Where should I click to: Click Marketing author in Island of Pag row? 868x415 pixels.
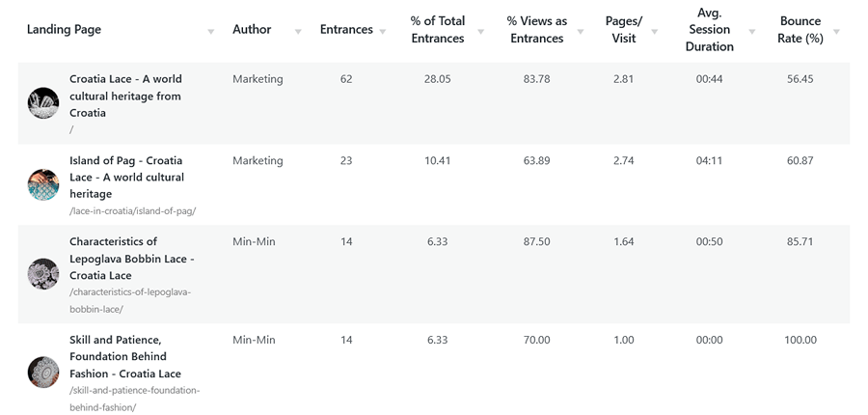(x=258, y=160)
